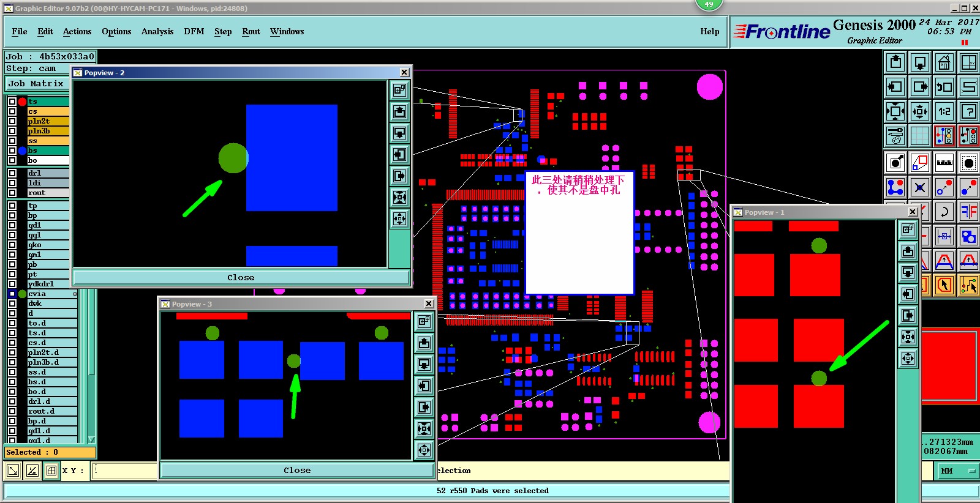This screenshot has height=503, width=980.
Task: Click the dotted black circle icon
Action: pyautogui.click(x=969, y=163)
